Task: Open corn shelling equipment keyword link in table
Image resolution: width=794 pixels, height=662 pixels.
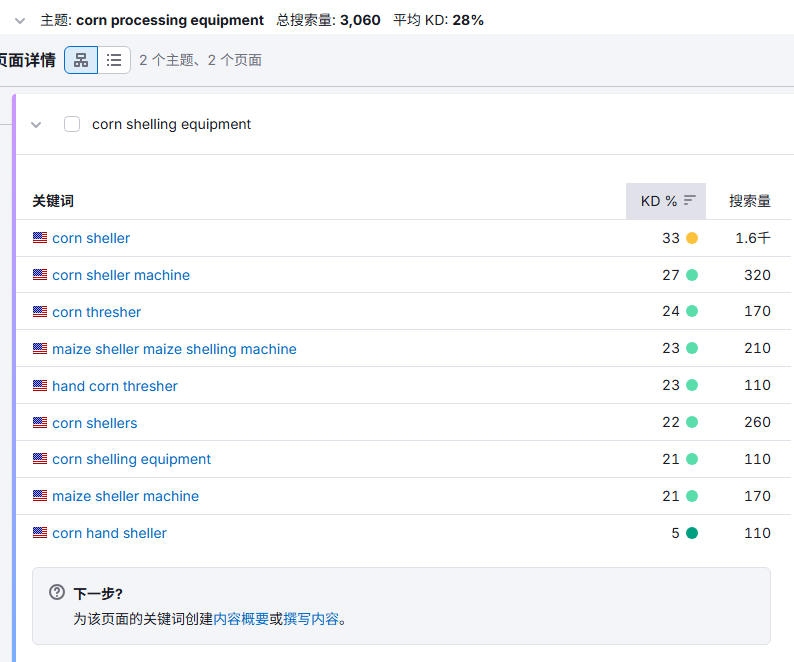Action: pos(132,459)
